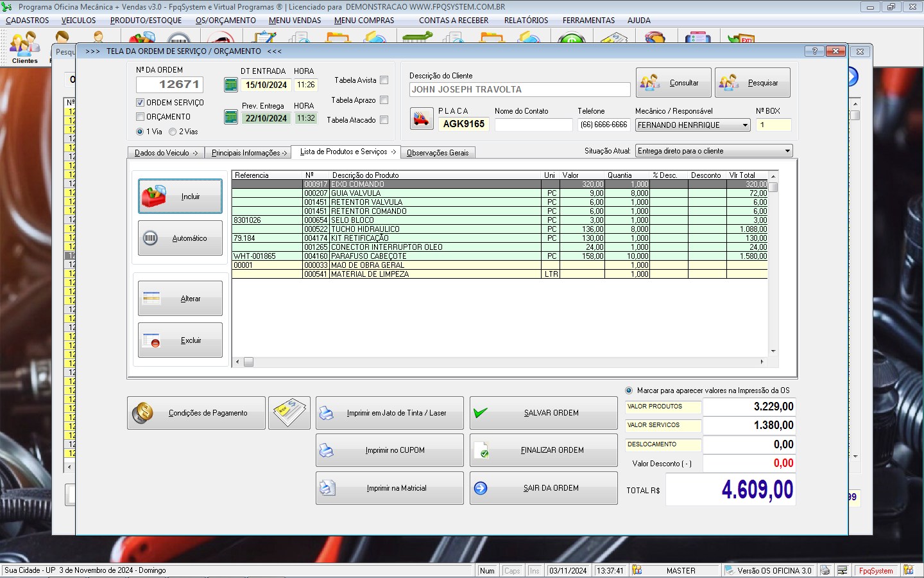This screenshot has height=578, width=924.
Task: Click FINALIZAR ORDEM button
Action: [x=543, y=450]
